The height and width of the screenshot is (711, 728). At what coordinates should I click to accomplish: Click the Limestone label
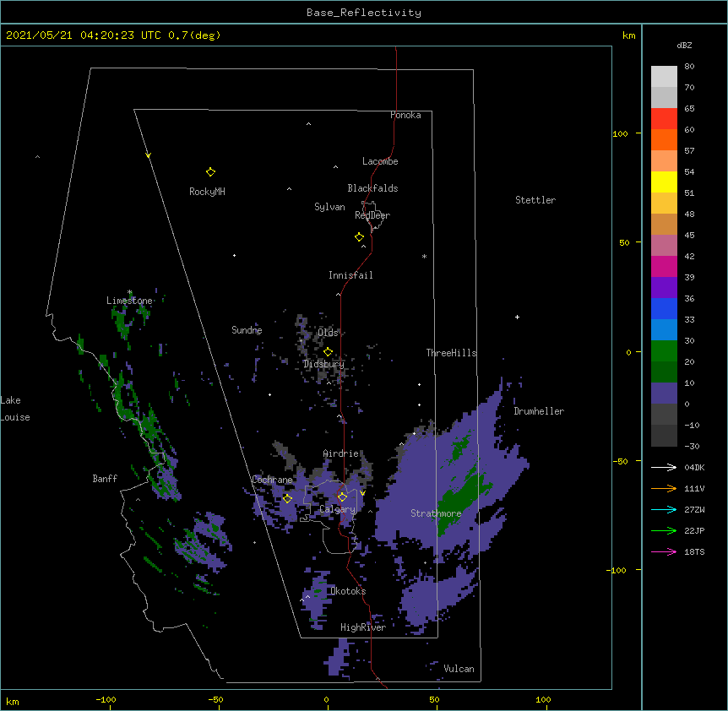click(129, 301)
